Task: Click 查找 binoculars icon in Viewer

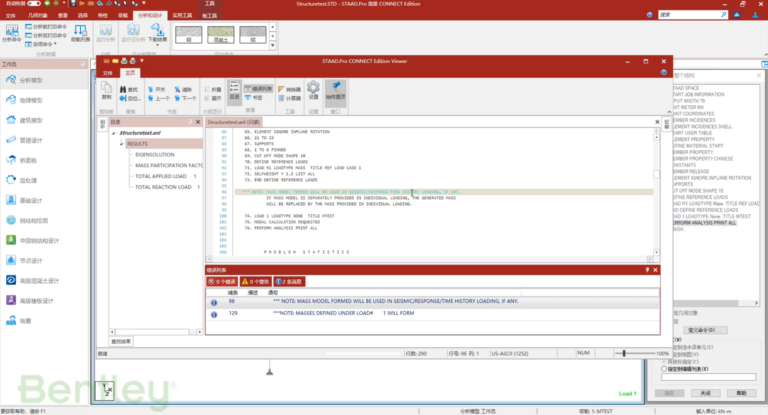Action: [129, 90]
